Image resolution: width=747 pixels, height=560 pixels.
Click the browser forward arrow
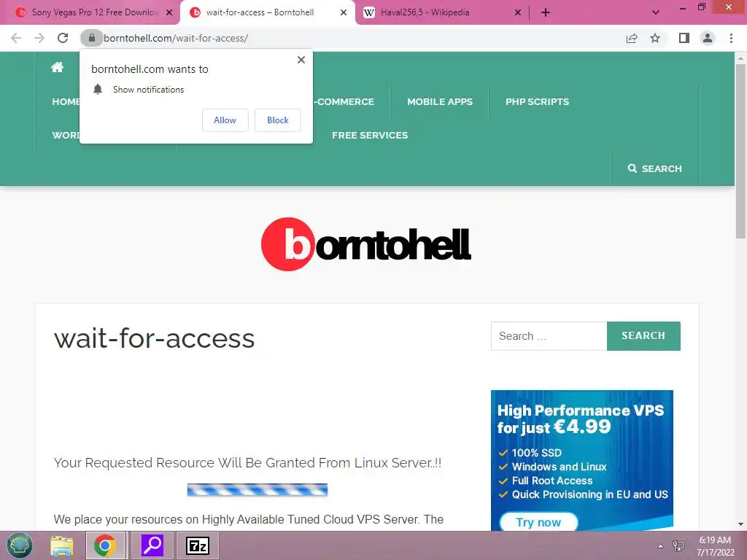coord(39,38)
